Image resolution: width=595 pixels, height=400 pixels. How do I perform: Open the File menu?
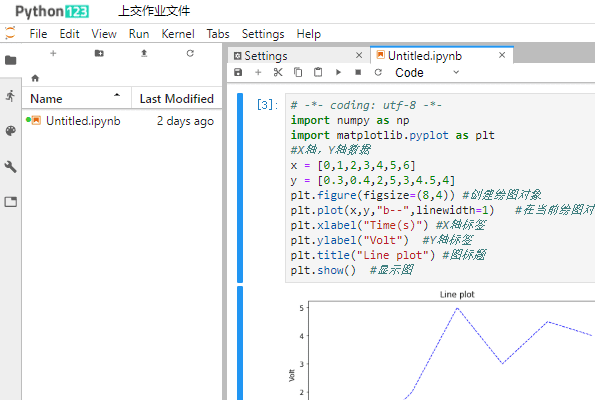tap(38, 34)
